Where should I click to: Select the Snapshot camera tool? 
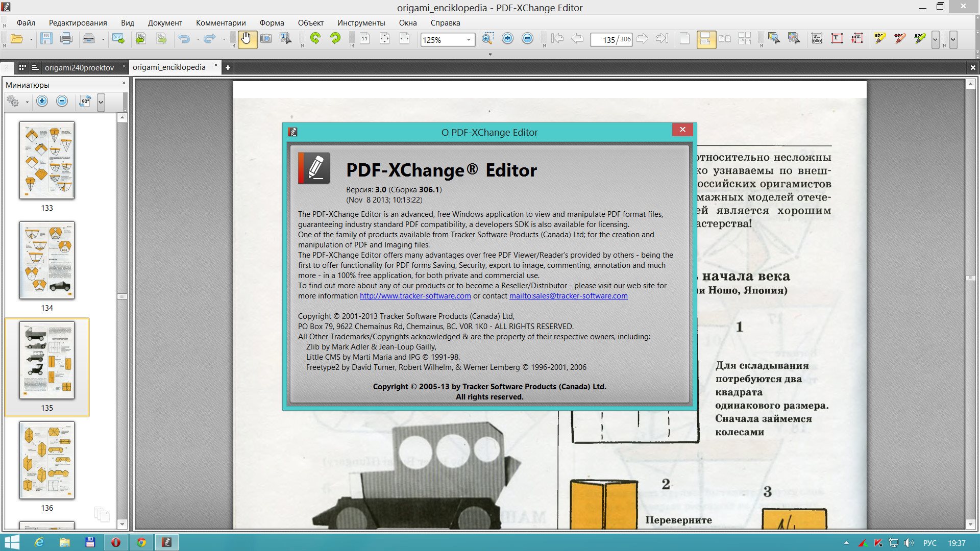click(x=266, y=39)
